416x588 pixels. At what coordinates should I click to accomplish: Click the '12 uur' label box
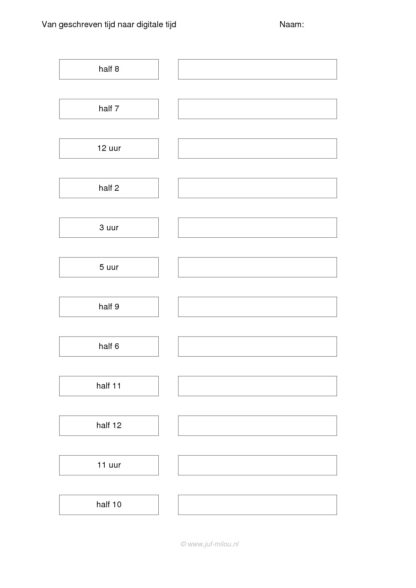[109, 148]
